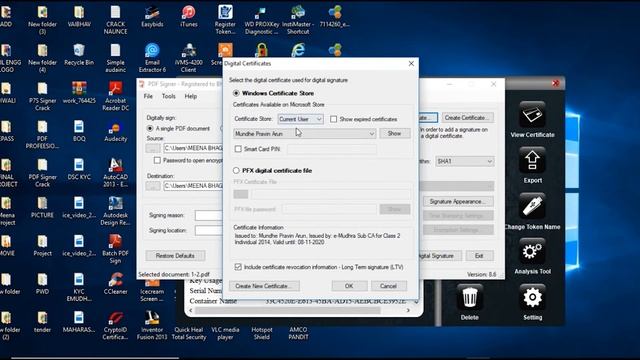Toggle Smart Card PIN checkbox
This screenshot has width=640, height=360.
coord(238,149)
